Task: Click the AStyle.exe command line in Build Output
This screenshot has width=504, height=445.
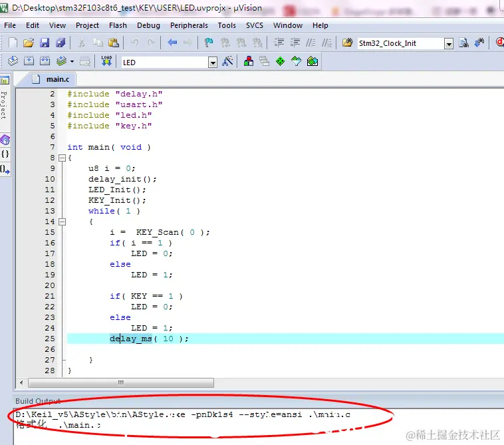Action: point(183,414)
